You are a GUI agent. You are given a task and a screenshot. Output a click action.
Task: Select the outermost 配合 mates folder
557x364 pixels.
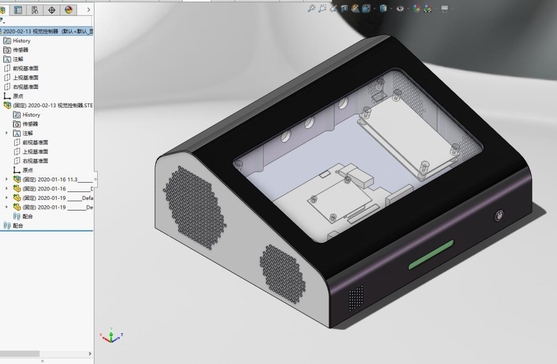[13, 226]
